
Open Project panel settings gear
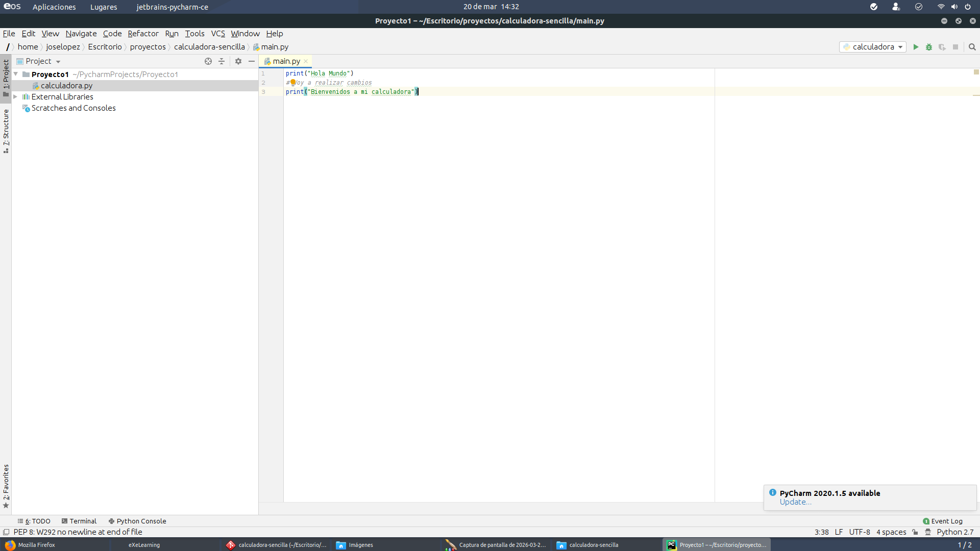coord(238,61)
